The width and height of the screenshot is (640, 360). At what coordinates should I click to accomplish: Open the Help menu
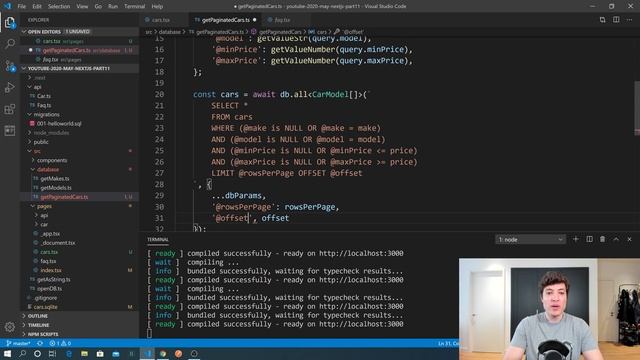click(157, 6)
